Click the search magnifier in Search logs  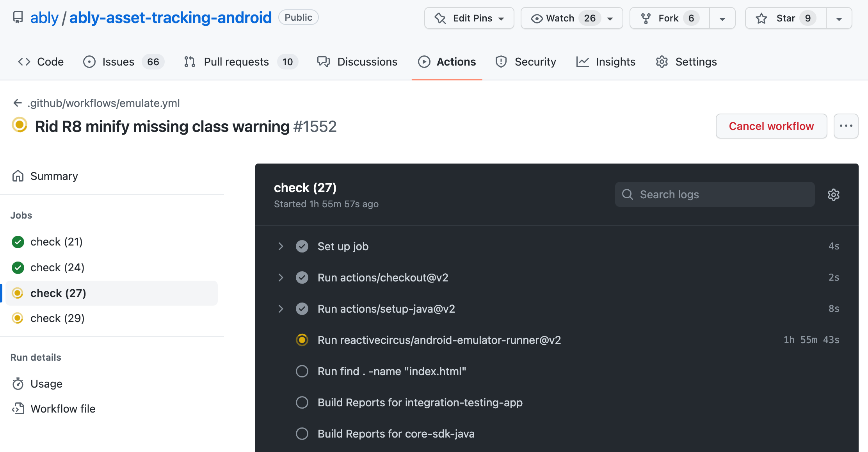tap(628, 194)
